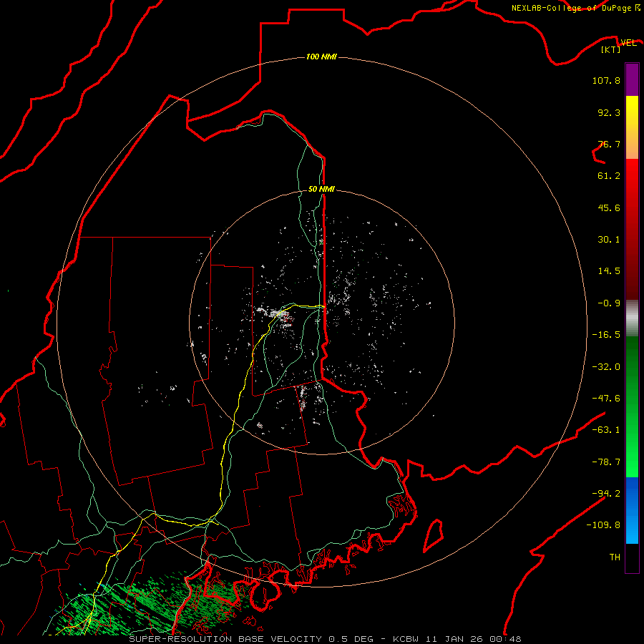The width and height of the screenshot is (644, 644).
Task: Click the 107.8 velocity scale value
Action: point(606,80)
